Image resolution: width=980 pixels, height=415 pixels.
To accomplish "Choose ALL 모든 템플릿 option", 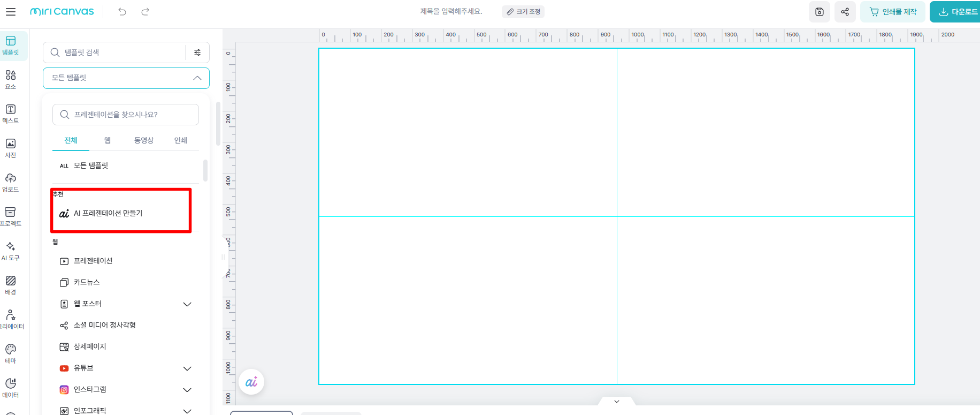I will click(x=126, y=166).
